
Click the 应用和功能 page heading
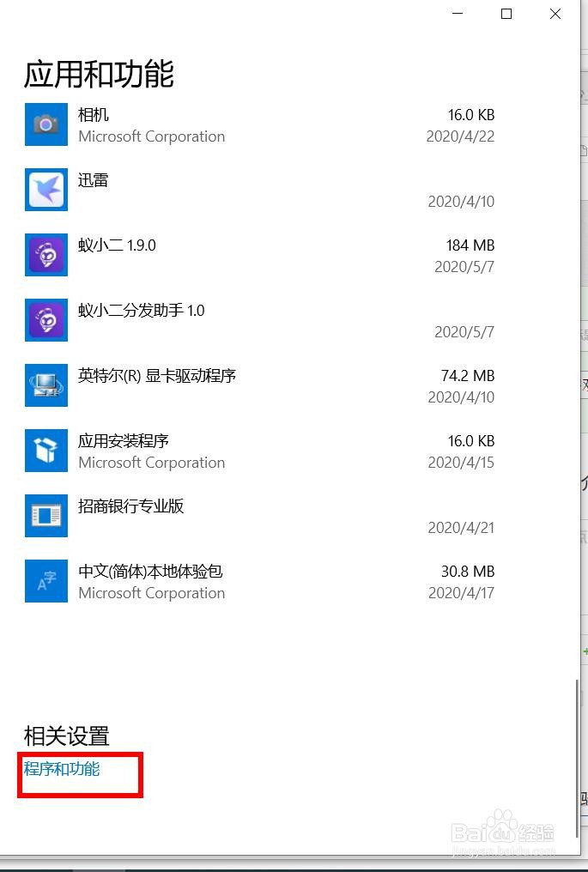[x=99, y=74]
